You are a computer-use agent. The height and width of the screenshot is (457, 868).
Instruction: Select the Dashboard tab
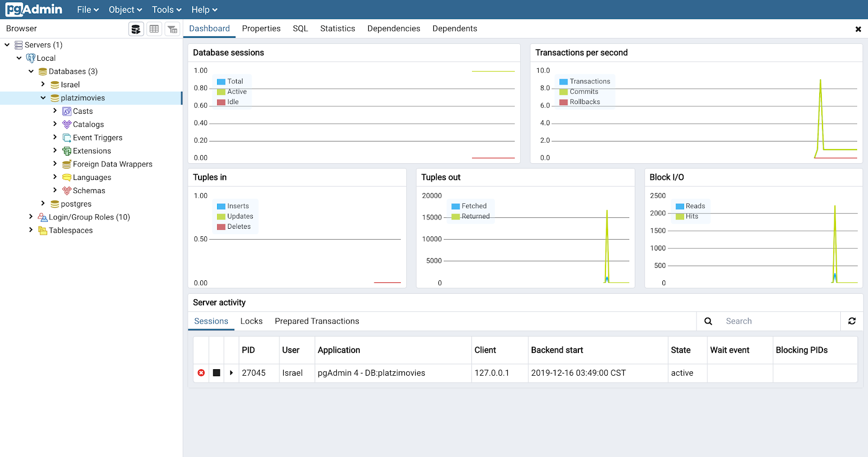click(x=209, y=29)
